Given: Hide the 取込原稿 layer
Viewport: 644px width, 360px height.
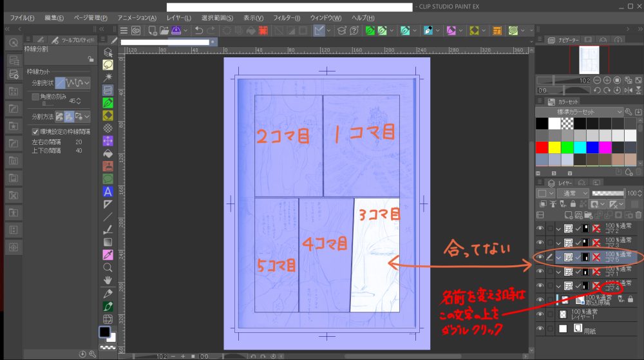Looking at the screenshot, I should coord(540,300).
